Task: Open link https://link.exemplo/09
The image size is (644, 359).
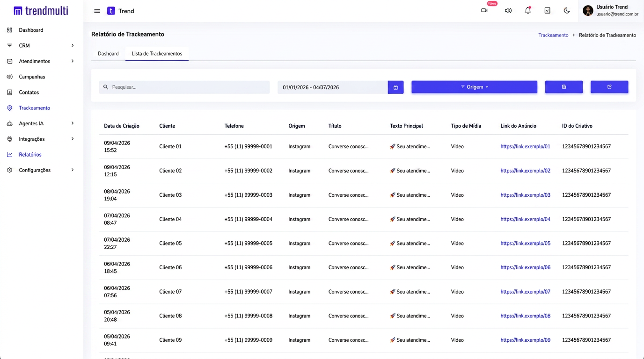Action: point(525,340)
